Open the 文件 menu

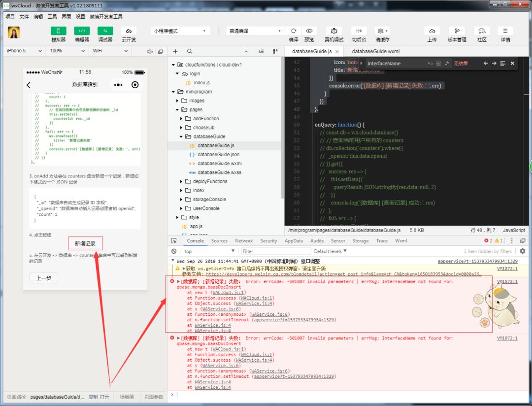pyautogui.click(x=24, y=16)
